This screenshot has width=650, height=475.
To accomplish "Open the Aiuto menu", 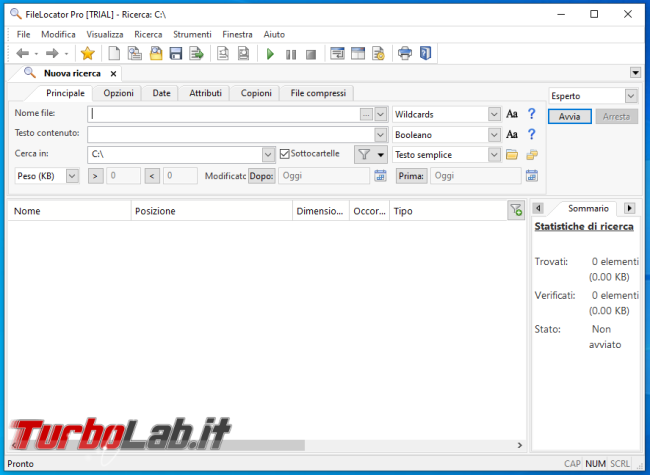I will coord(274,34).
